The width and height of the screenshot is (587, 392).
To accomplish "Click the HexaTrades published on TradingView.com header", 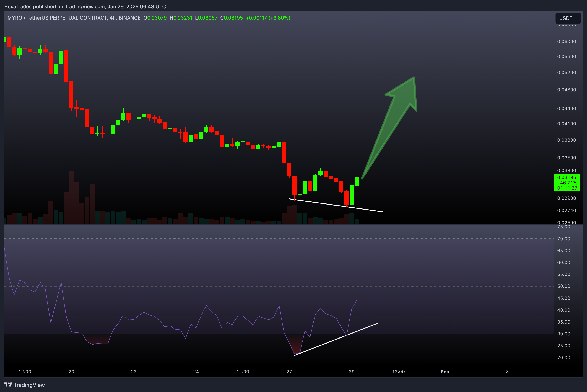I will (85, 6).
